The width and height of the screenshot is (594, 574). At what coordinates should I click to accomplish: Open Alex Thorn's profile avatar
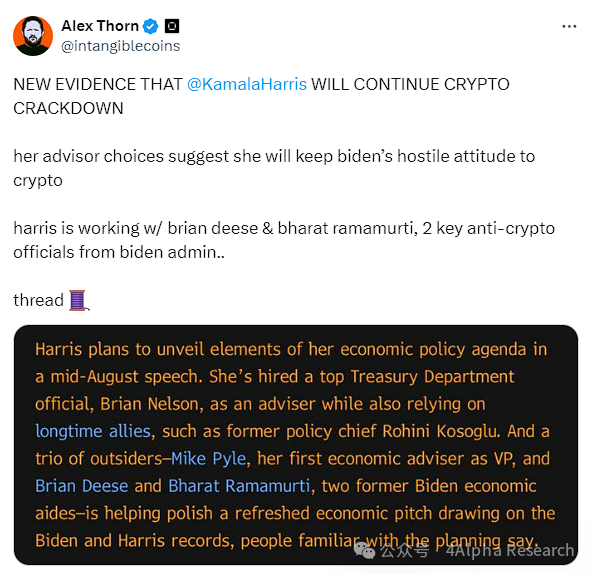(x=33, y=36)
